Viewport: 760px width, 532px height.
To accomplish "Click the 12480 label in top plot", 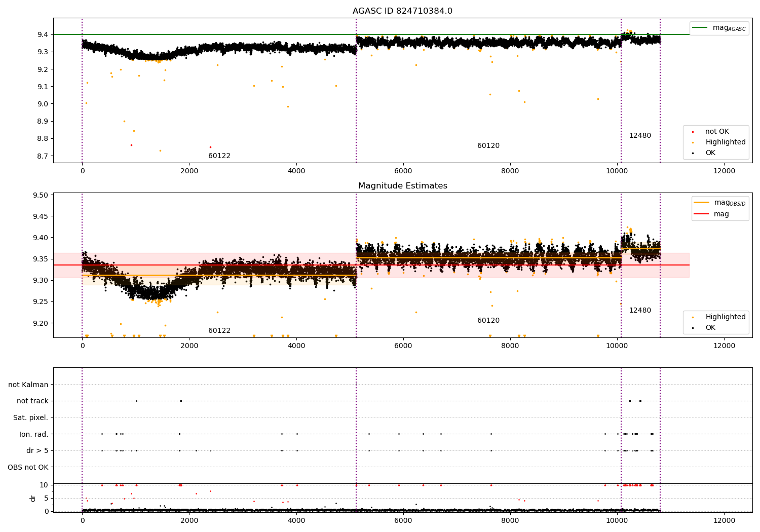I will point(640,136).
